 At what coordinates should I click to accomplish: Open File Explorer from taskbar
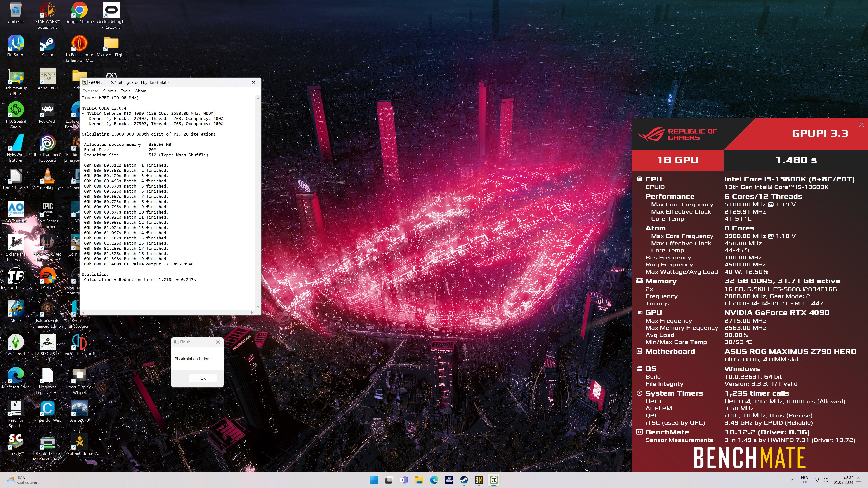(x=419, y=480)
